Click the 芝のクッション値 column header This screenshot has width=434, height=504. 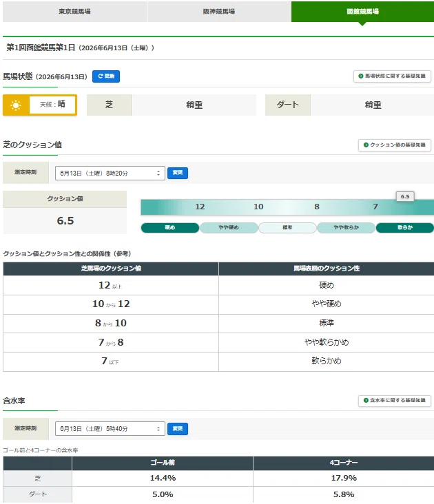click(x=111, y=269)
